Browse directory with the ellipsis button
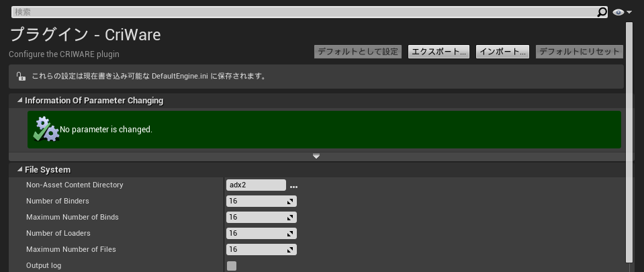Image resolution: width=644 pixels, height=272 pixels. coord(293,187)
